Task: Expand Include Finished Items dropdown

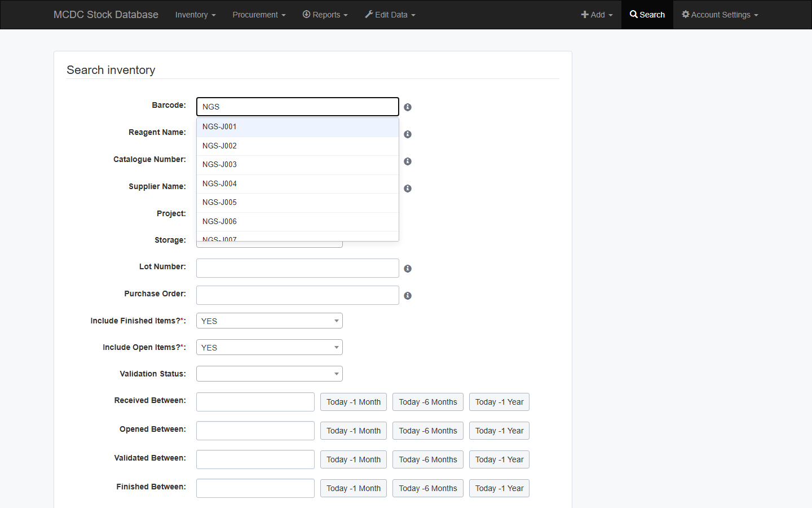Action: click(x=270, y=321)
